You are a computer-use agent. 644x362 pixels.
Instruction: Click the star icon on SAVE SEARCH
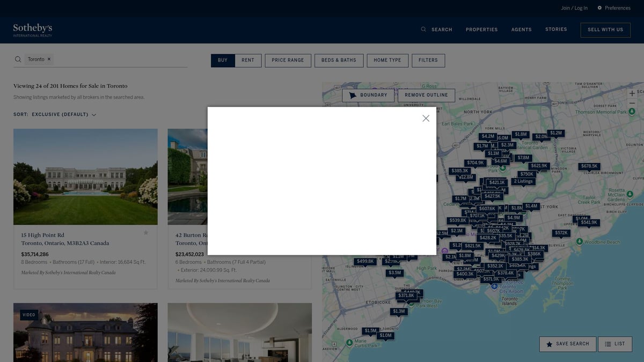pyautogui.click(x=548, y=344)
